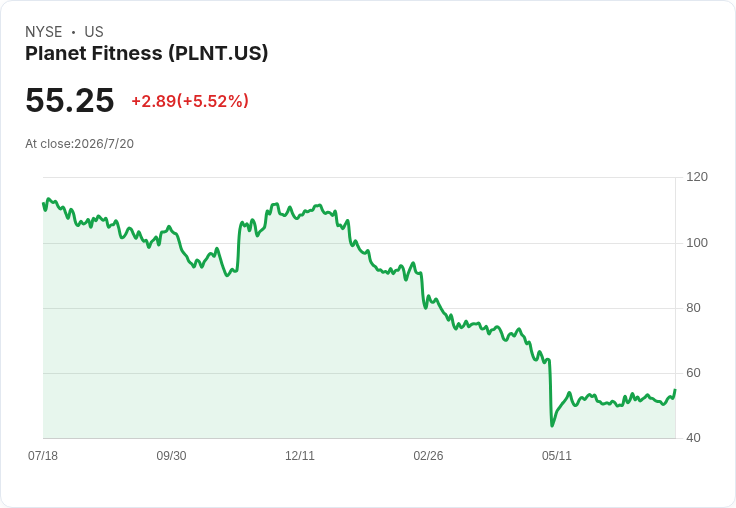Click the first data point at chart's left start
The image size is (736, 508).
coord(44,203)
